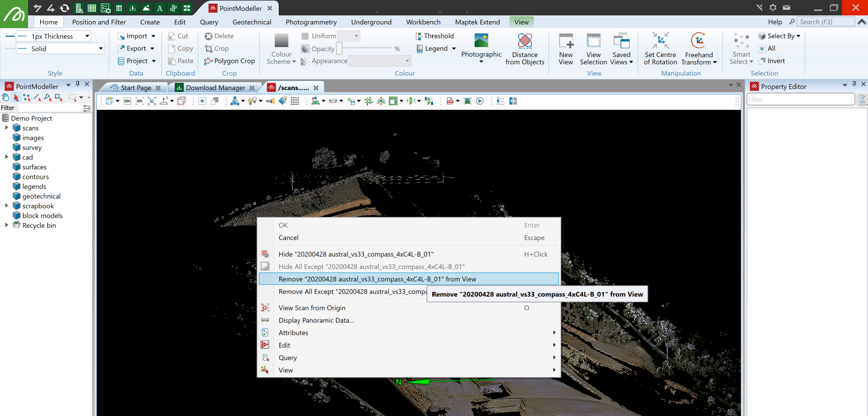868x416 pixels.
Task: Click the Property Editor filter field
Action: (x=800, y=100)
